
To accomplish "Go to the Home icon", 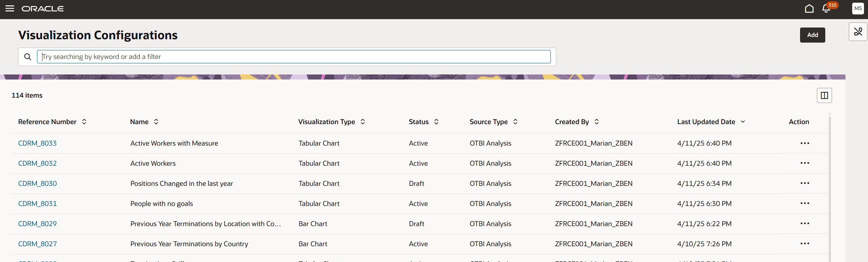I will (809, 8).
